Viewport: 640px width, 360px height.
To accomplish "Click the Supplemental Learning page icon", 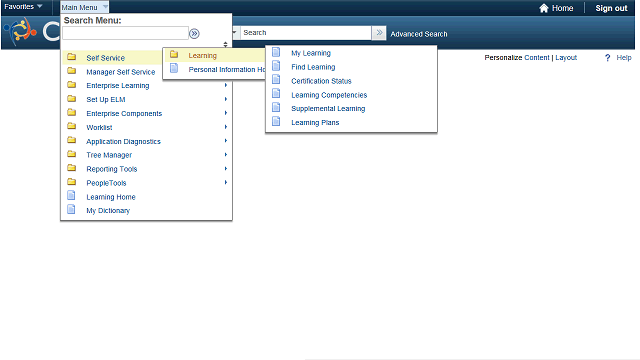I will [x=276, y=107].
